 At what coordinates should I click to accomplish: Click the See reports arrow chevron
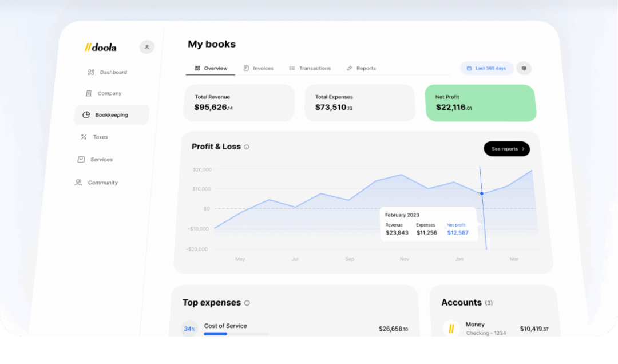[x=523, y=149]
